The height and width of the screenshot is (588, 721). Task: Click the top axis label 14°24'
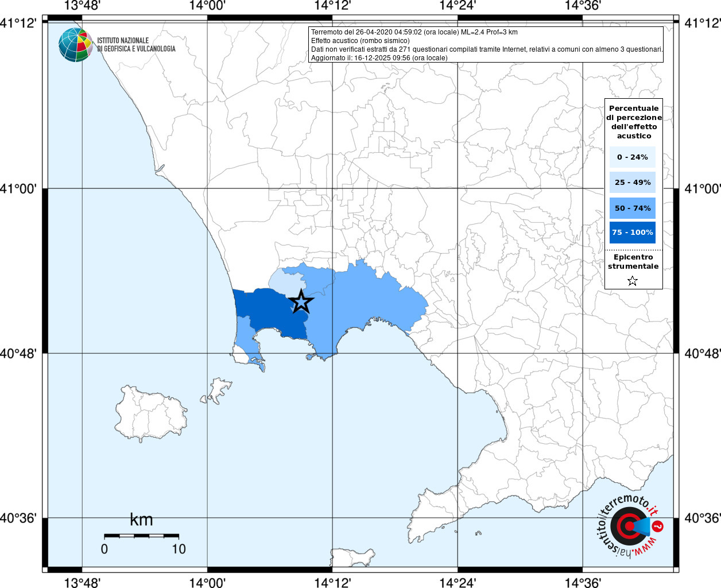458,6
